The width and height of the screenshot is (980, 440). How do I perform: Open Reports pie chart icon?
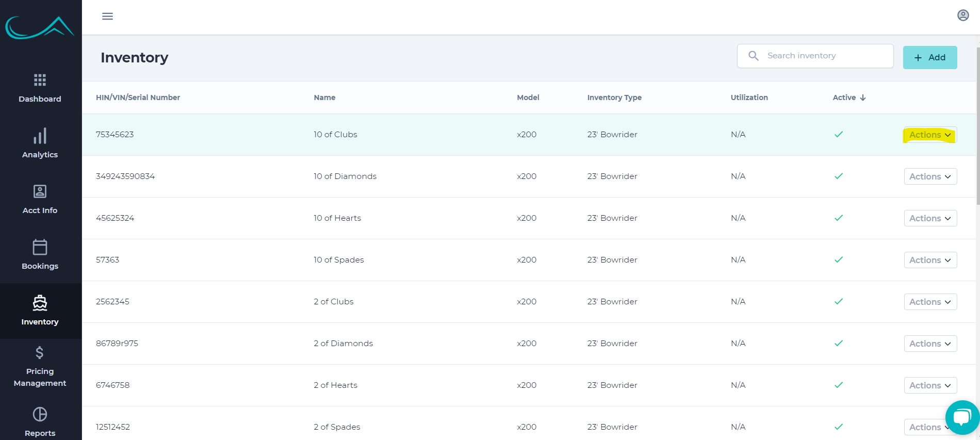click(40, 415)
